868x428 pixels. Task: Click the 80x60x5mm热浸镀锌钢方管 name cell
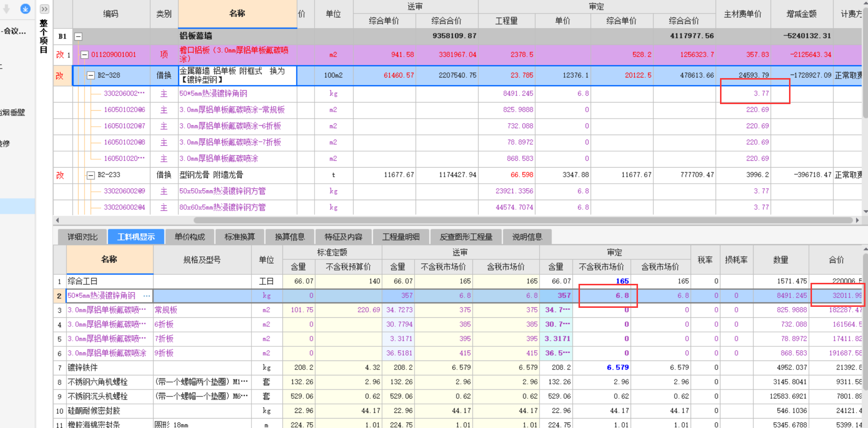(237, 207)
